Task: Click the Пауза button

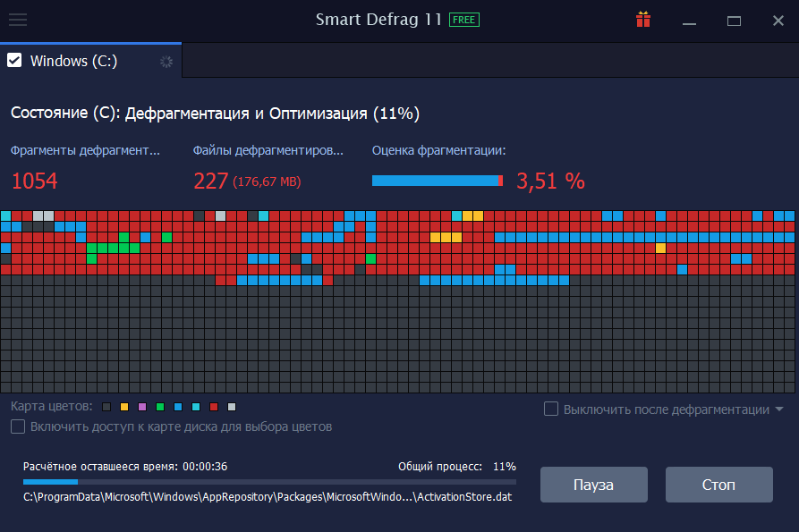Action: tap(593, 485)
